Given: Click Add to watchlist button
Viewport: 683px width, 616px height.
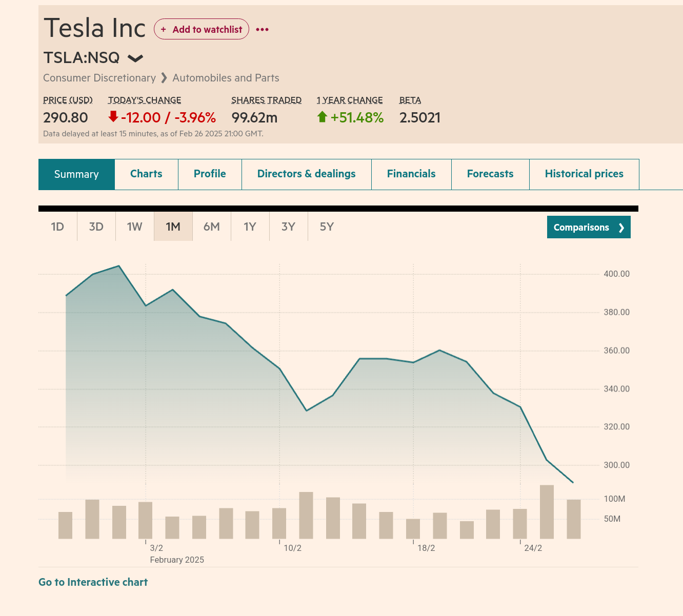Looking at the screenshot, I should pos(202,29).
